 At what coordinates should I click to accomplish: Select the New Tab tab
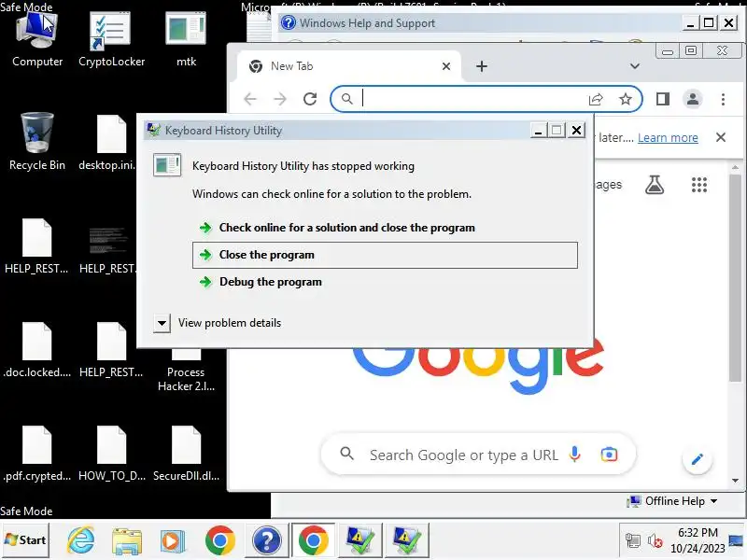point(348,66)
